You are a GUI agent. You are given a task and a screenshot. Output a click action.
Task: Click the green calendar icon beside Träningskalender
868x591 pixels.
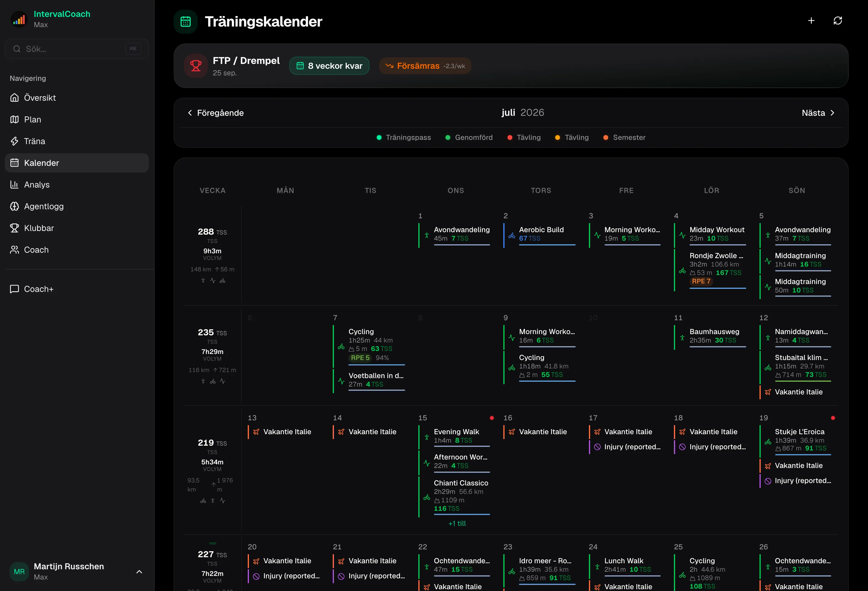click(186, 22)
